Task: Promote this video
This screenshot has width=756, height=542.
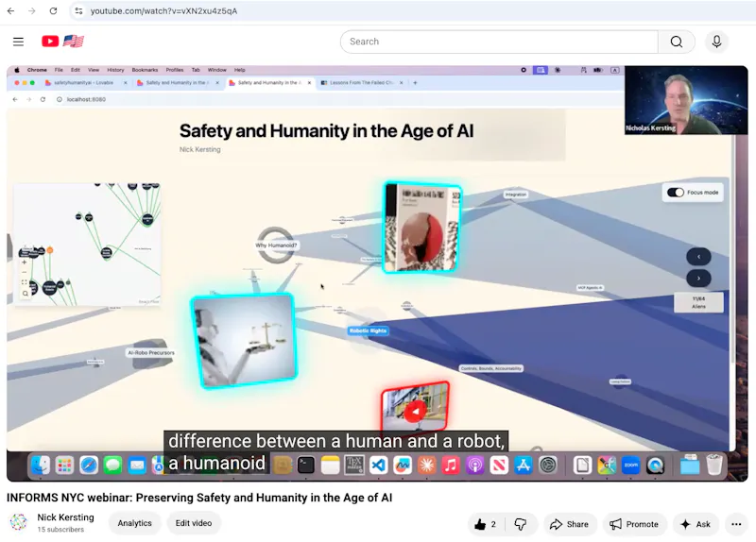Action: (x=634, y=524)
